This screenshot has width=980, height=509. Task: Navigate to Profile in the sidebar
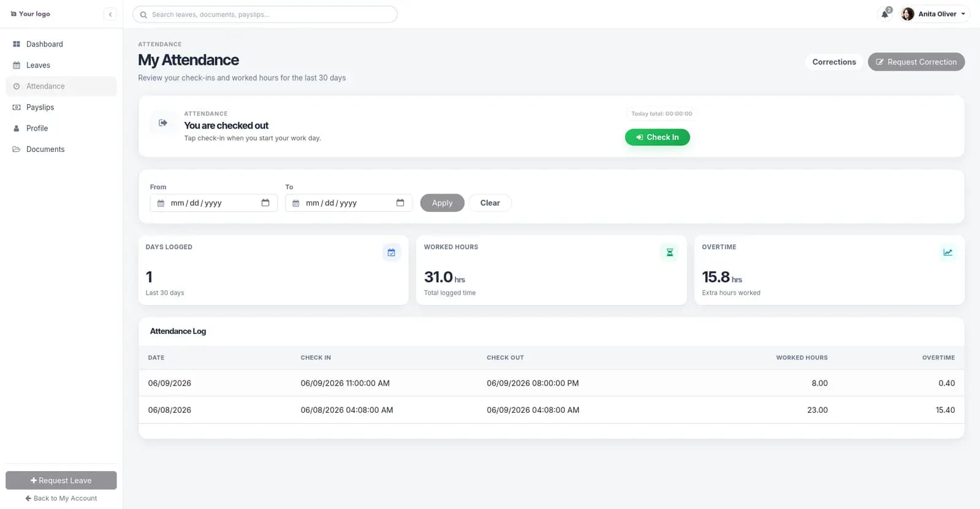(x=61, y=129)
